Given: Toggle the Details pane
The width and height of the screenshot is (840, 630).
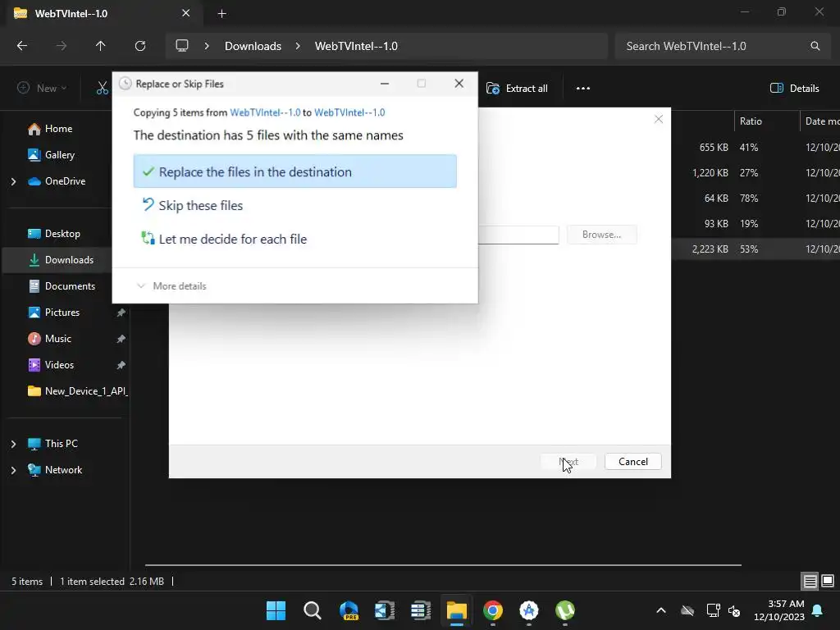Looking at the screenshot, I should click(x=794, y=89).
